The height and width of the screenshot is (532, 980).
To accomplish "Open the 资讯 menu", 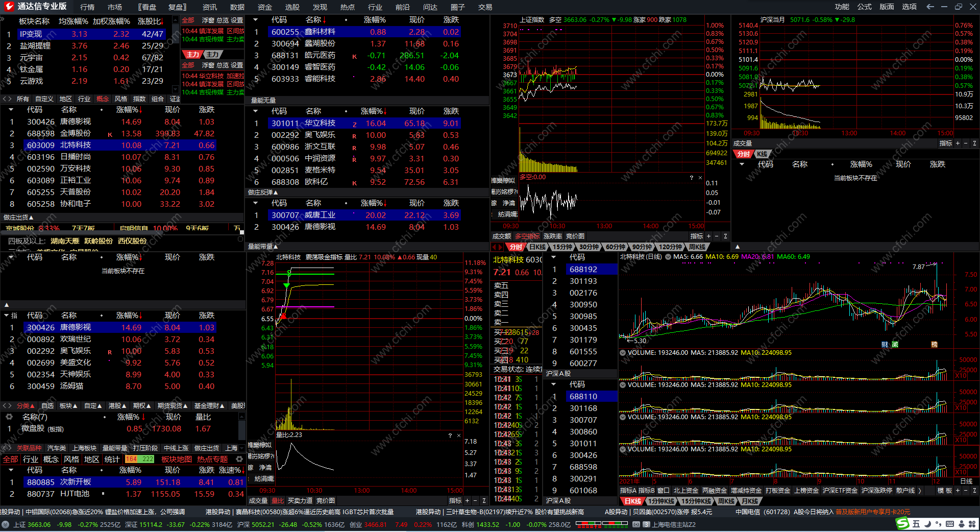I will (x=210, y=7).
